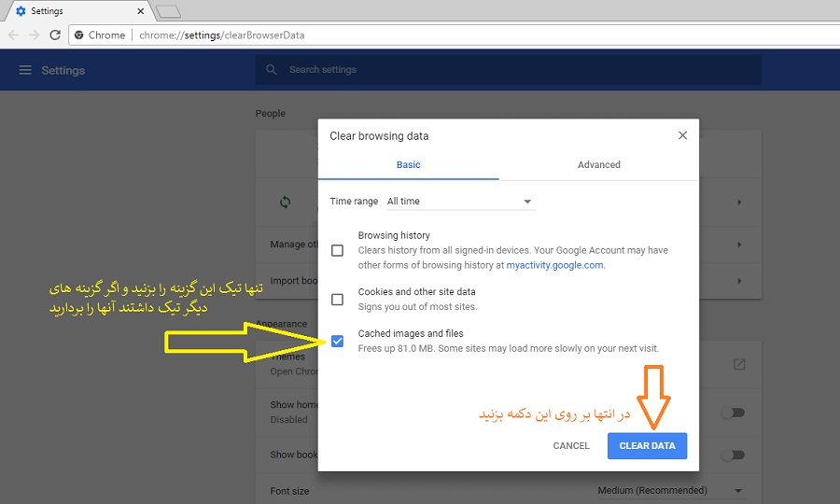Switch to the Basic tab

pos(408,165)
